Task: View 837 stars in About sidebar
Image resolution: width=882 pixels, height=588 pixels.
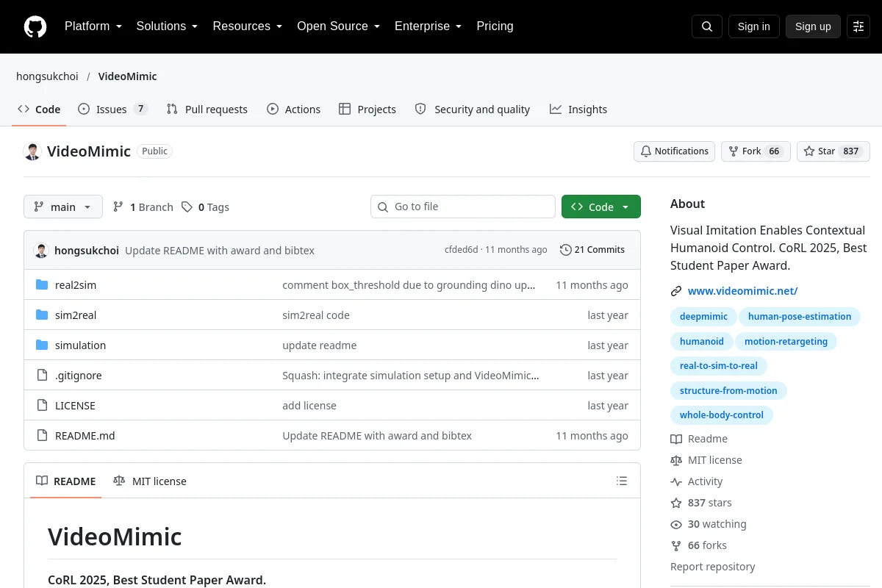Action: pyautogui.click(x=701, y=503)
